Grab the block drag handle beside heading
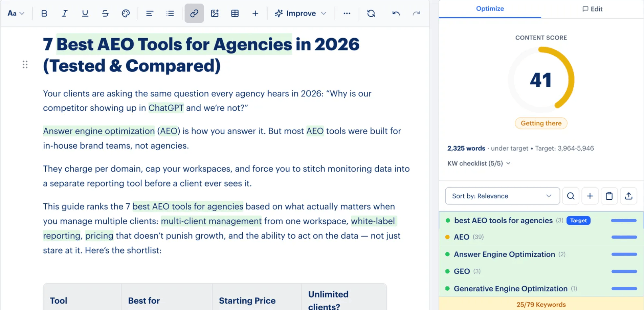Image resolution: width=644 pixels, height=310 pixels. [25, 64]
